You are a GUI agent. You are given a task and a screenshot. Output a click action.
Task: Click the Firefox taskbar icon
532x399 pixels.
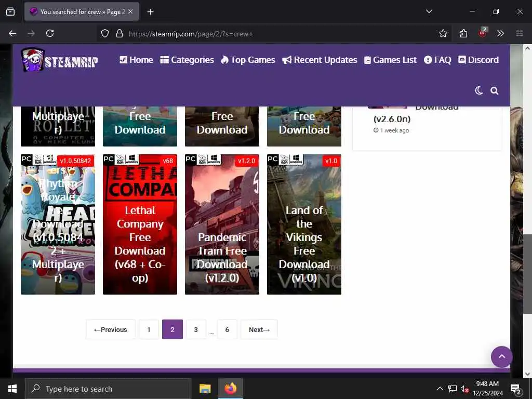pyautogui.click(x=230, y=389)
